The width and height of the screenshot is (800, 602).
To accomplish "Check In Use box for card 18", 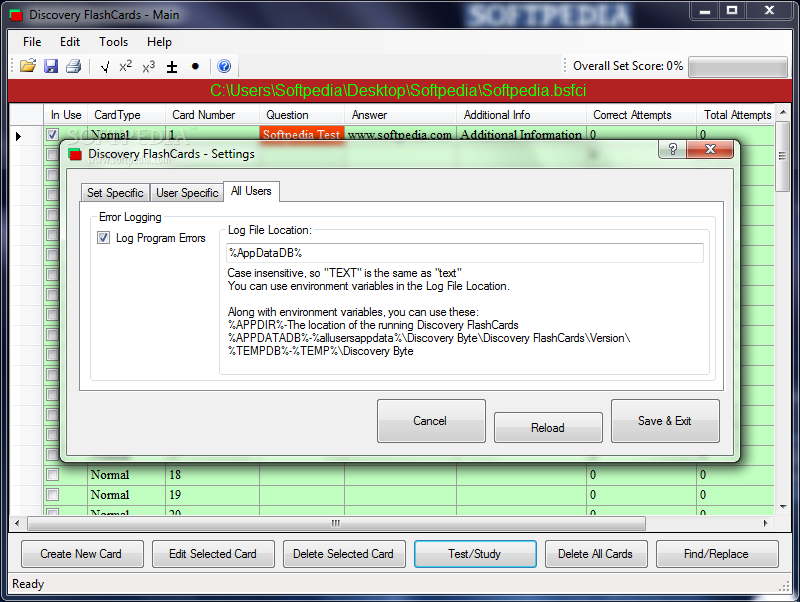I will tap(53, 475).
